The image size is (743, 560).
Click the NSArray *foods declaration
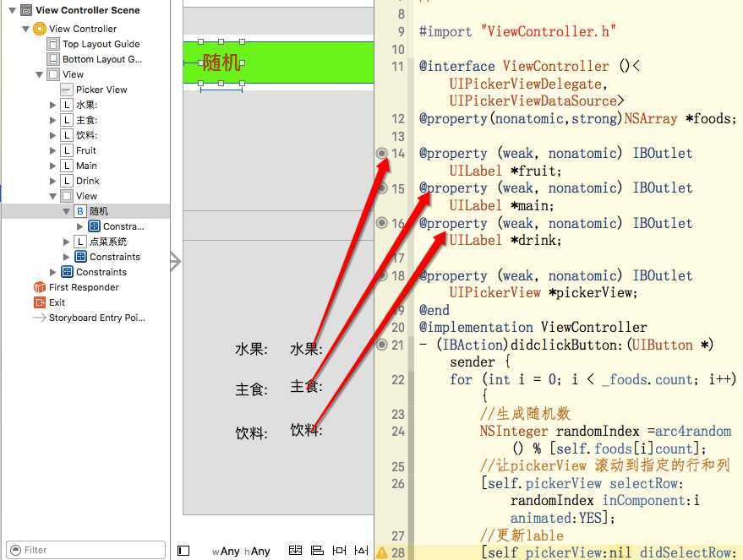[x=679, y=118]
